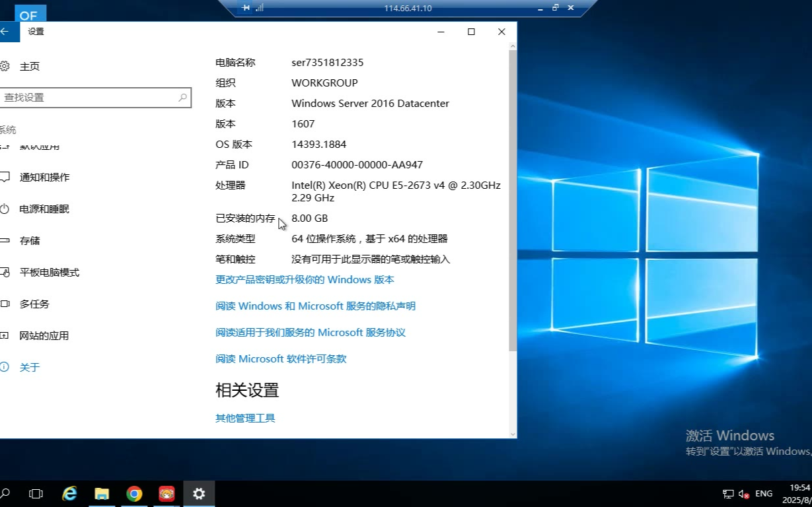Click the Settings window scrollbar thumb
This screenshot has height=507, width=812.
513,199
